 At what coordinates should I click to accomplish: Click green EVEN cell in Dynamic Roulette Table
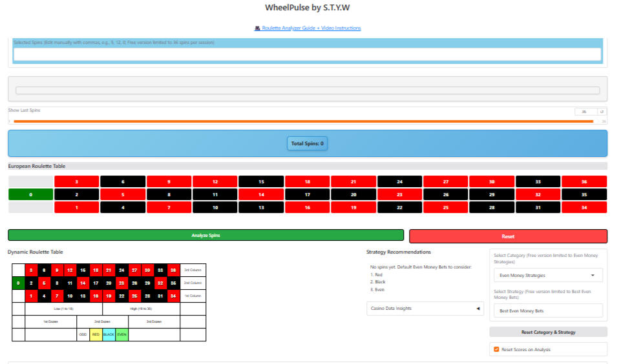(121, 334)
